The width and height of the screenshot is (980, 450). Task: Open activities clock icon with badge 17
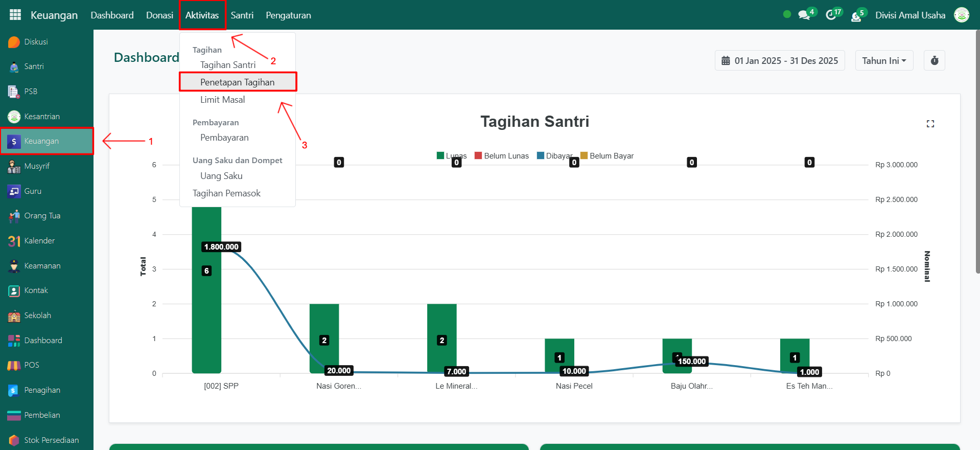click(x=831, y=15)
